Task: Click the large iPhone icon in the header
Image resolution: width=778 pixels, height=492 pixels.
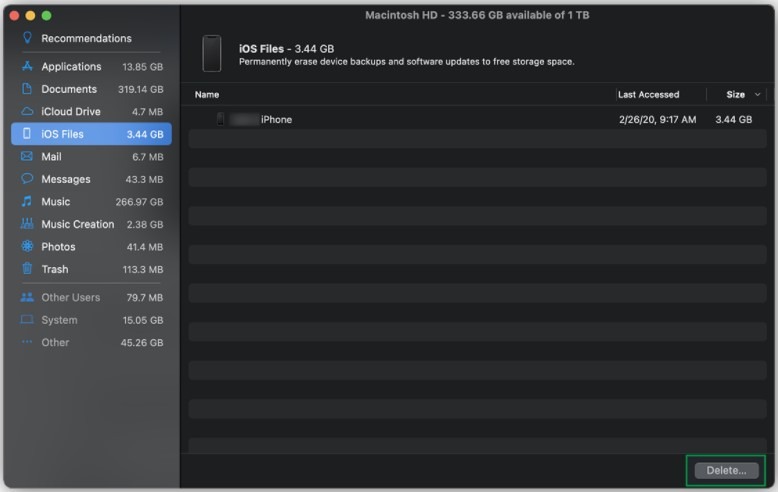Action: [212, 54]
